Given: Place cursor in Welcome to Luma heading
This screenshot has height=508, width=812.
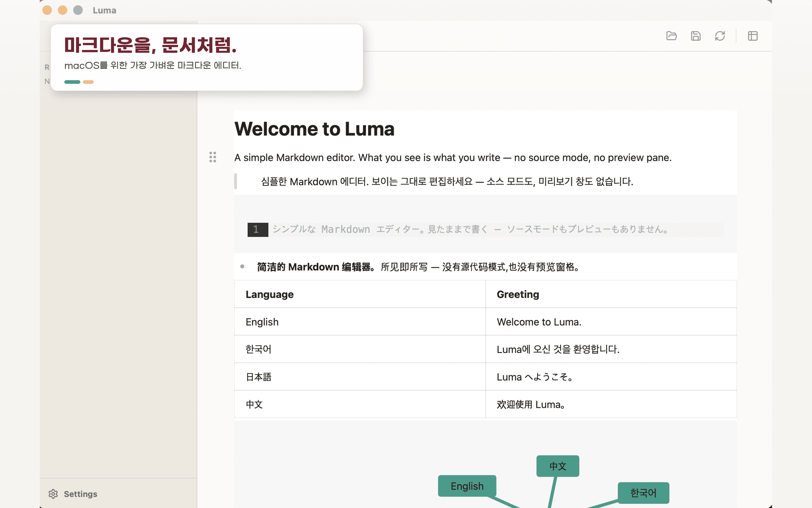Looking at the screenshot, I should (x=314, y=129).
